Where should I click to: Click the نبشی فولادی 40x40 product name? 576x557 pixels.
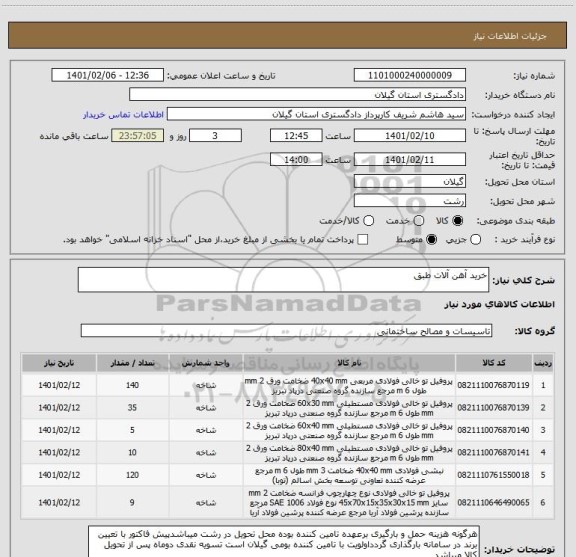[349, 475]
